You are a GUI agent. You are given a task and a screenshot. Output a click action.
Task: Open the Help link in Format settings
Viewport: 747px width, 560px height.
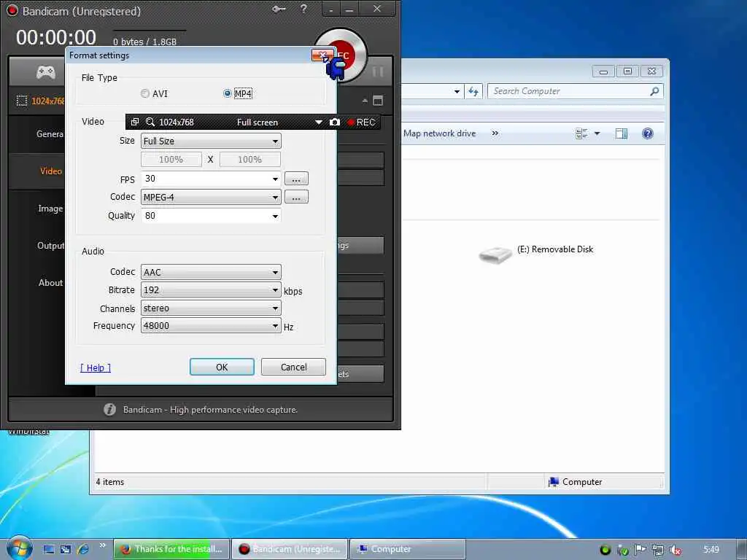96,367
